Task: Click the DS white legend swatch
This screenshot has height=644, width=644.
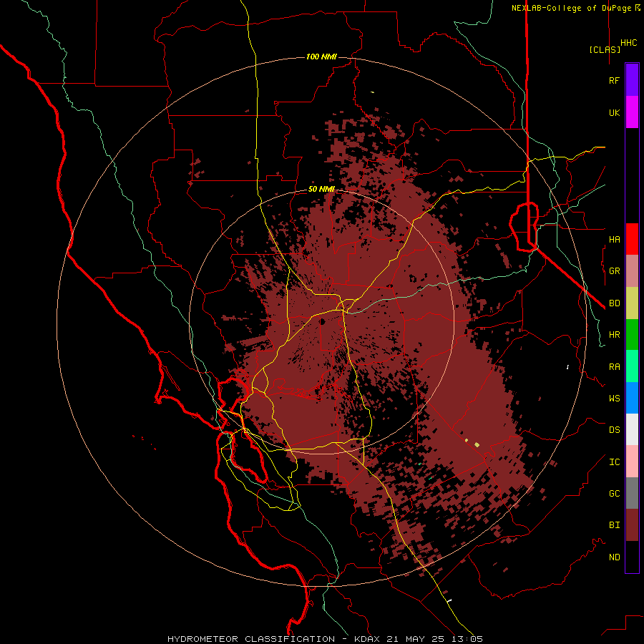Action: click(632, 429)
